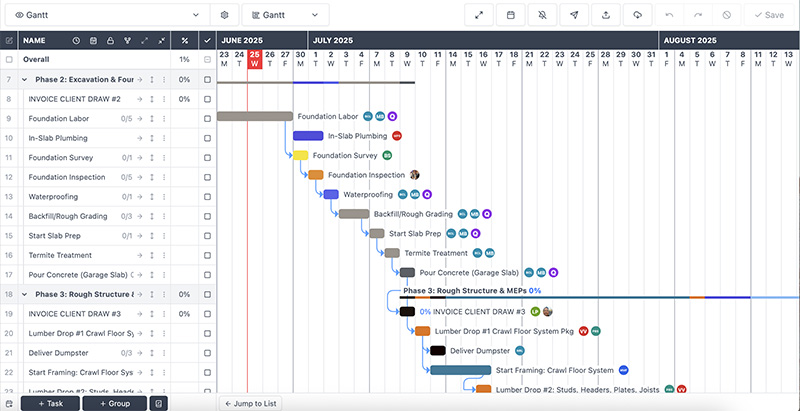This screenshot has width=800, height=411.
Task: Click the fullscreen expand arrows icon
Action: point(480,15)
